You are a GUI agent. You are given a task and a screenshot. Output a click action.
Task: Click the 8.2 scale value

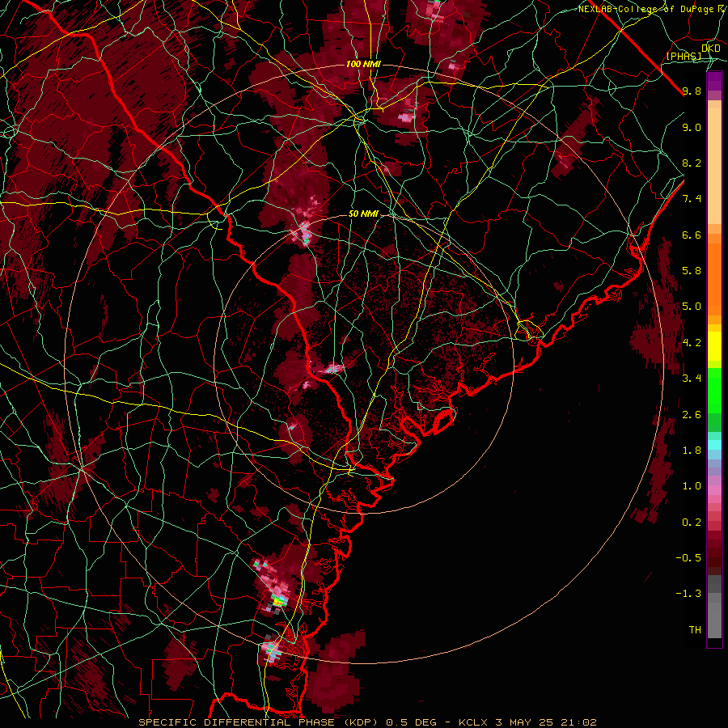click(692, 163)
